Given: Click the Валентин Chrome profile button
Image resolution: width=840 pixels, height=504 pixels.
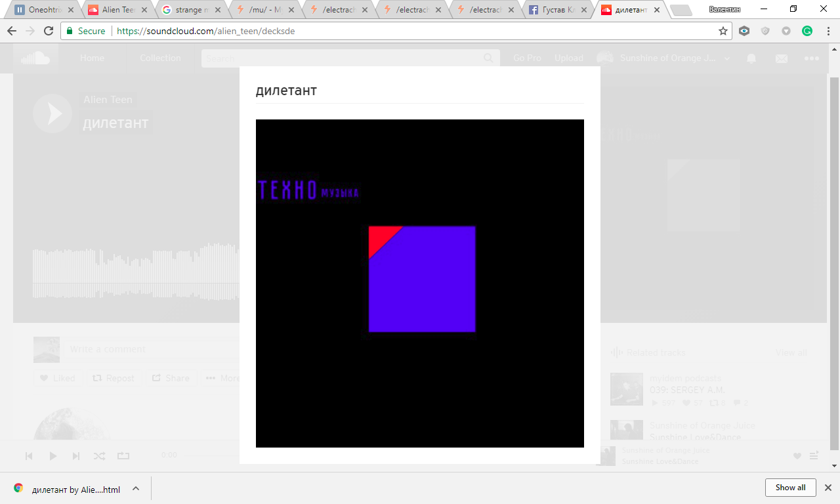Looking at the screenshot, I should tap(724, 9).
